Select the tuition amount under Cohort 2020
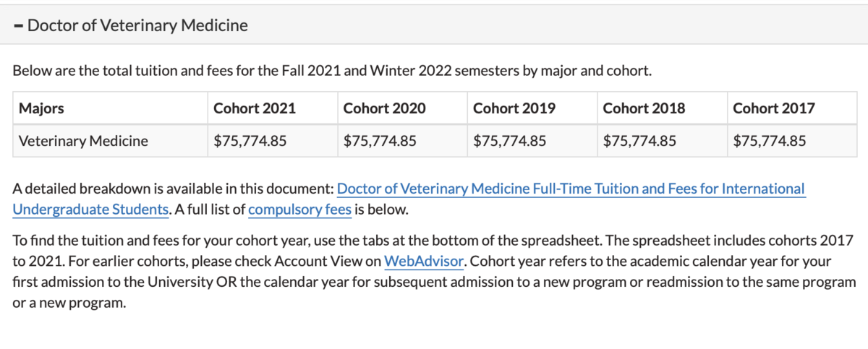The height and width of the screenshot is (349, 868). [x=380, y=141]
